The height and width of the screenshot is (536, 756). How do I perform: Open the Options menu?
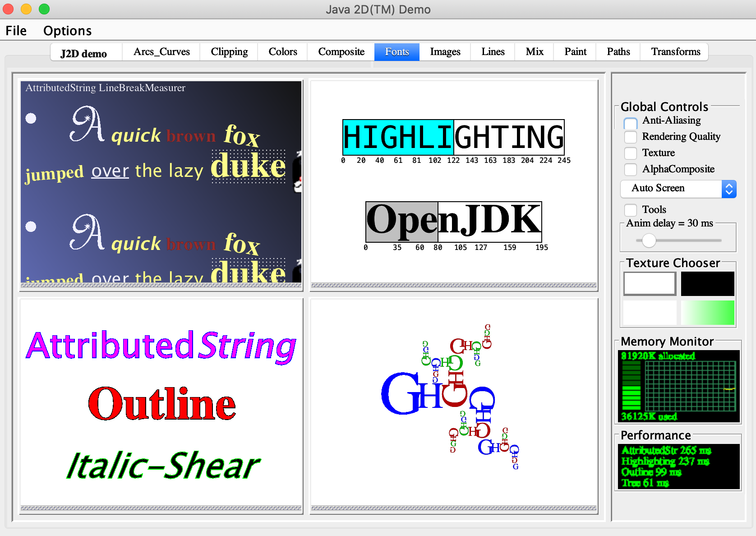coord(67,31)
